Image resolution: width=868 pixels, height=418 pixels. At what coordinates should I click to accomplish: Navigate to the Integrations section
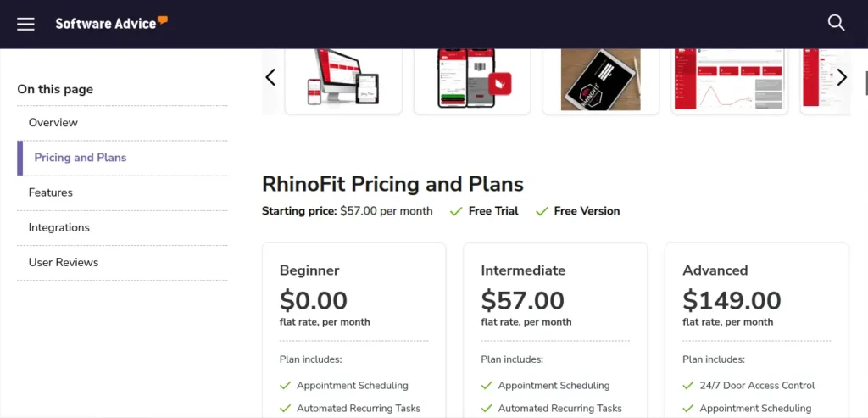[x=59, y=227]
